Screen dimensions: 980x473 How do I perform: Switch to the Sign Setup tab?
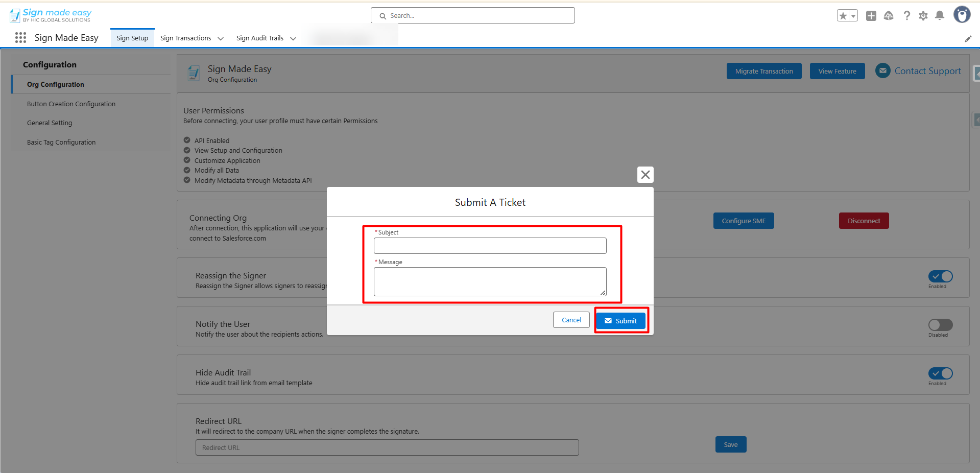coord(132,38)
